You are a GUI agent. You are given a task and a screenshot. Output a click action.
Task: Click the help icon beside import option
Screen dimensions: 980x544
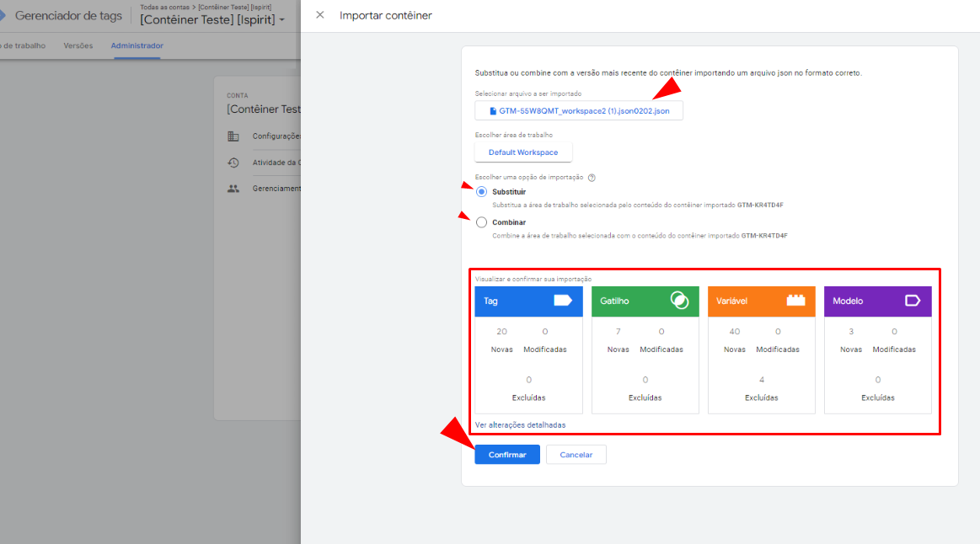click(x=592, y=178)
